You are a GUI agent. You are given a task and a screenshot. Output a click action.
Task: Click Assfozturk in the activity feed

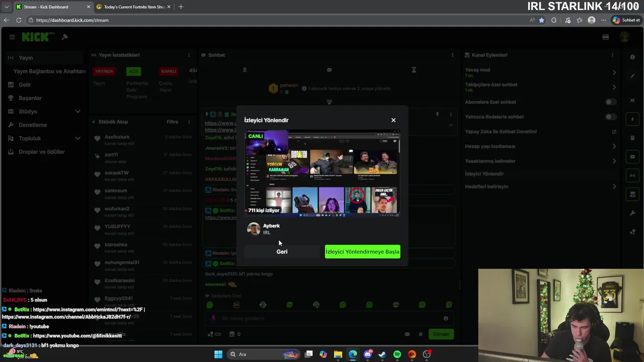click(x=117, y=137)
